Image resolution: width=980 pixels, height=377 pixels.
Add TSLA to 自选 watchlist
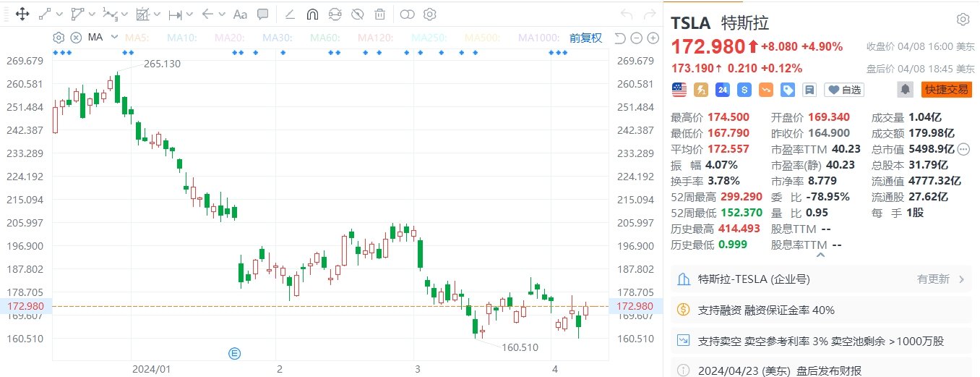[x=844, y=90]
